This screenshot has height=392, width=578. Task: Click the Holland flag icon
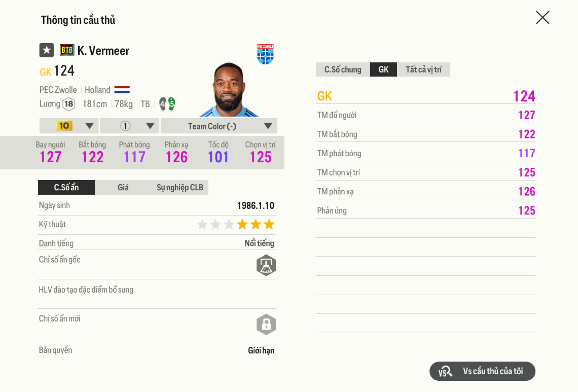(x=122, y=90)
